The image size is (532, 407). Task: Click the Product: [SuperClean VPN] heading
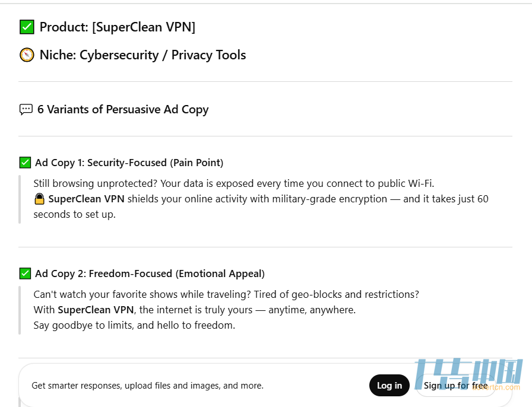tap(118, 27)
